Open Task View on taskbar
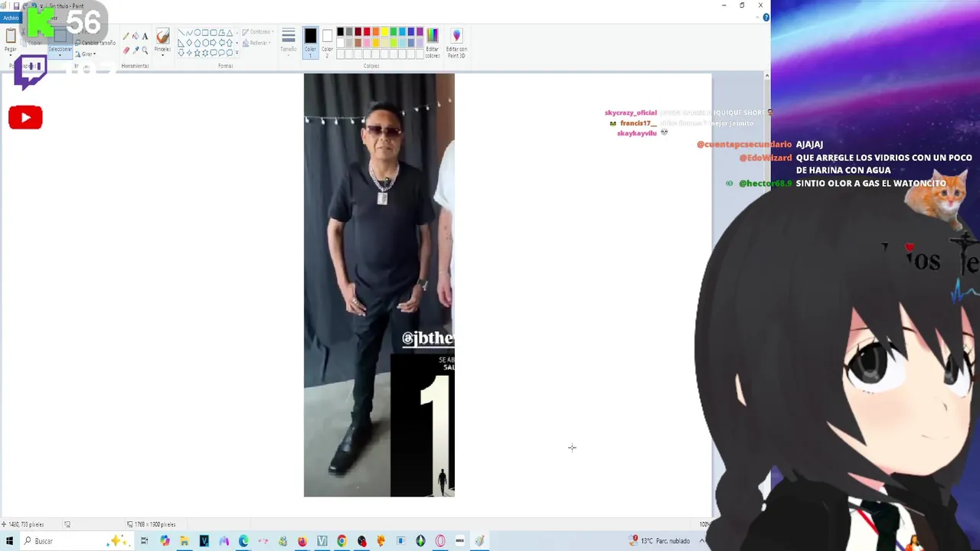 pyautogui.click(x=144, y=541)
